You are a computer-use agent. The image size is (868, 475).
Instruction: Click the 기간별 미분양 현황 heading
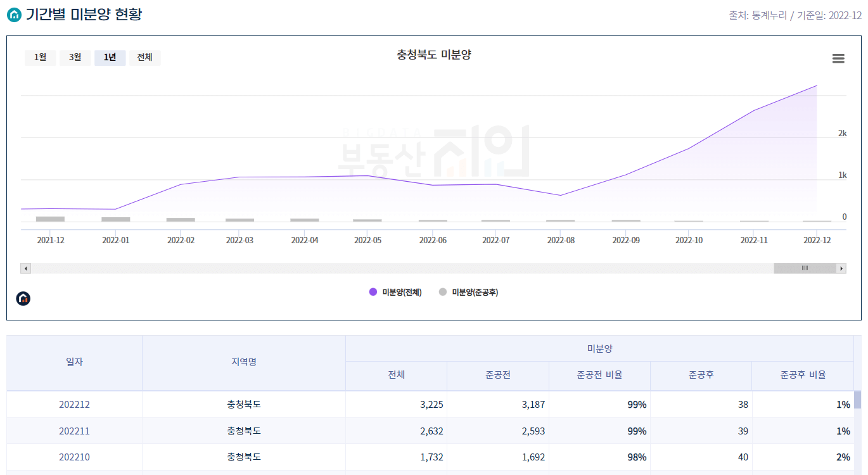click(x=84, y=15)
